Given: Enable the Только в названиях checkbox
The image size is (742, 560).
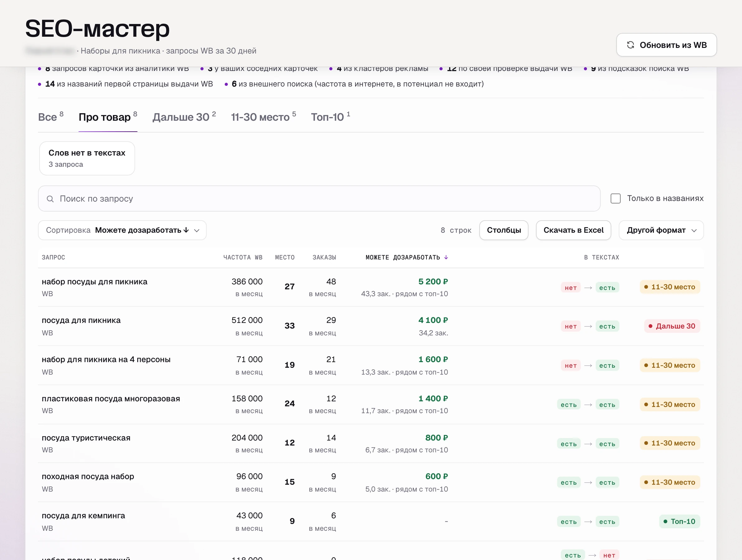Looking at the screenshot, I should pyautogui.click(x=615, y=198).
